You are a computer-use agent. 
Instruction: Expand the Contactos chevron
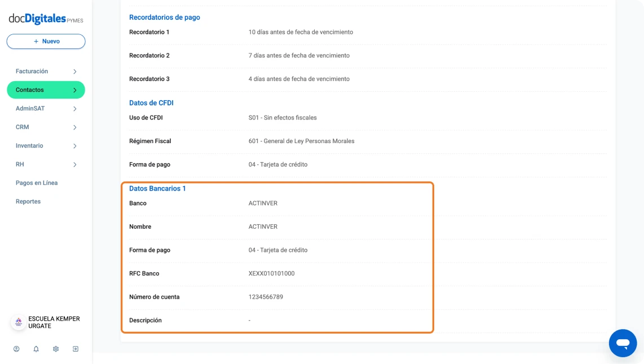point(75,90)
